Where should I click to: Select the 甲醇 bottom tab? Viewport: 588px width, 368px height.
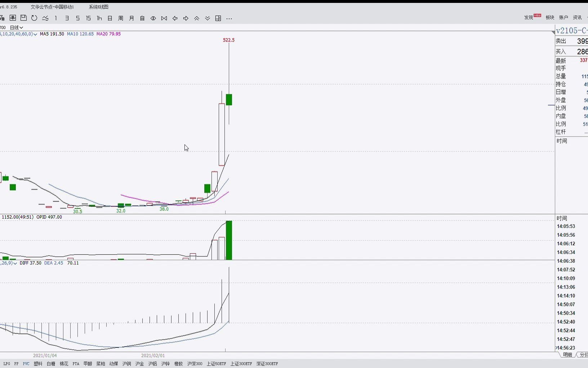[88, 364]
